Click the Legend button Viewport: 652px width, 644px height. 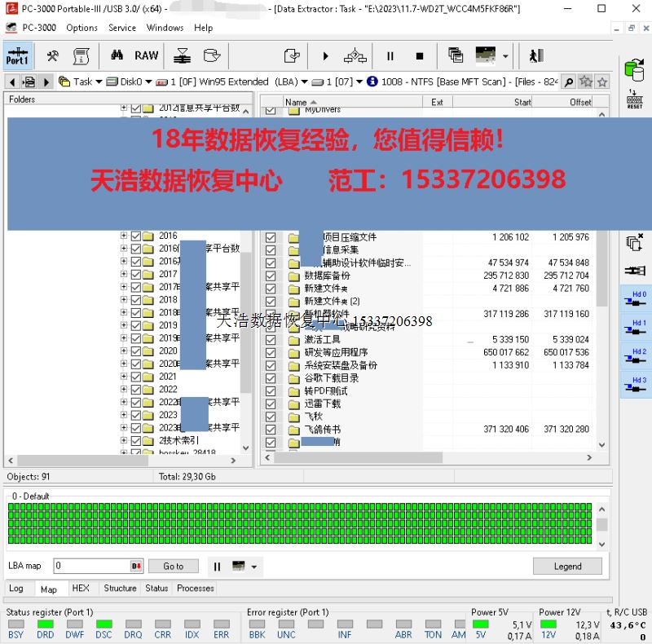567,566
